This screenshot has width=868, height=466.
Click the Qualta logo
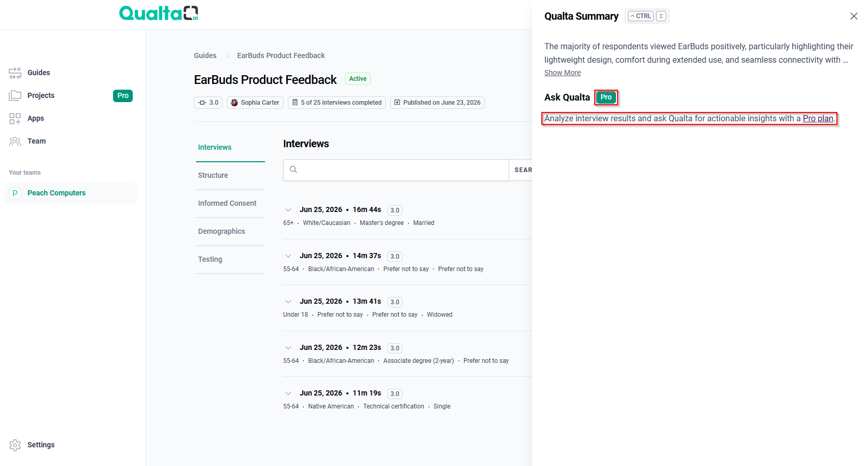159,13
